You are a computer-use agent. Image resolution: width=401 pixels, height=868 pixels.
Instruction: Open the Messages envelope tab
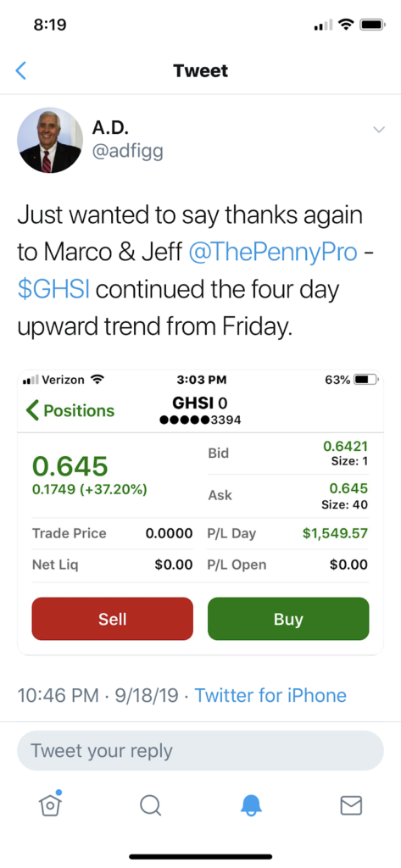[351, 805]
